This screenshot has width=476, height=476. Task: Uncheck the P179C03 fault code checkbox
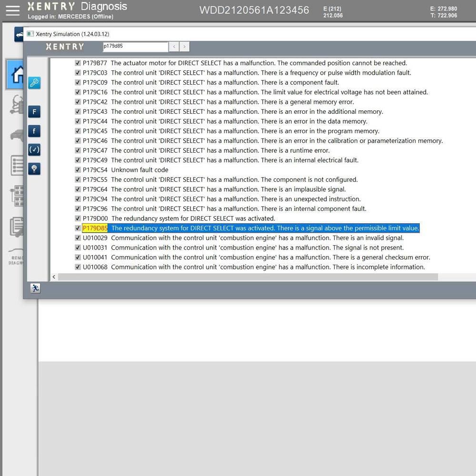click(x=78, y=73)
